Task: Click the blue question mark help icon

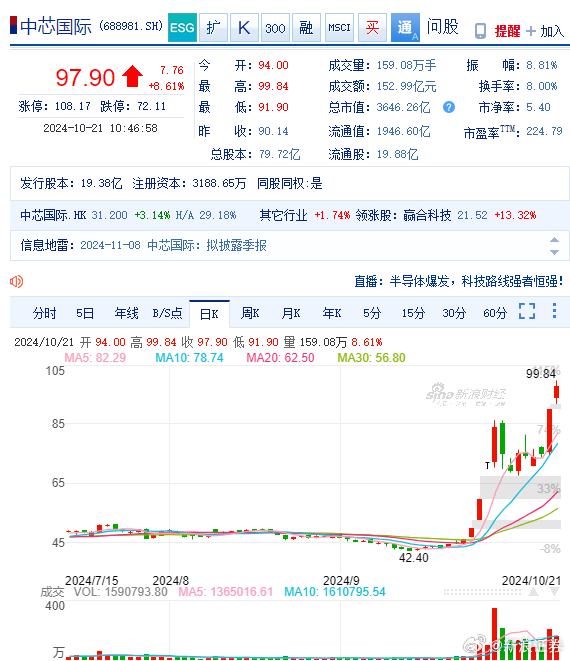Action: tap(449, 107)
